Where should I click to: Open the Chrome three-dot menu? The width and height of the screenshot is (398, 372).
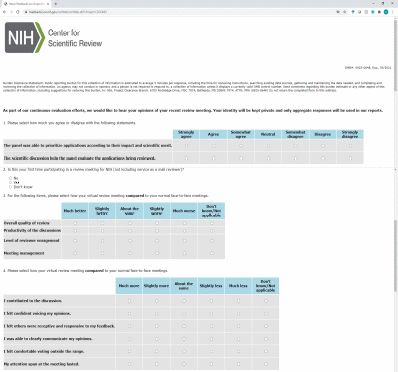(393, 12)
